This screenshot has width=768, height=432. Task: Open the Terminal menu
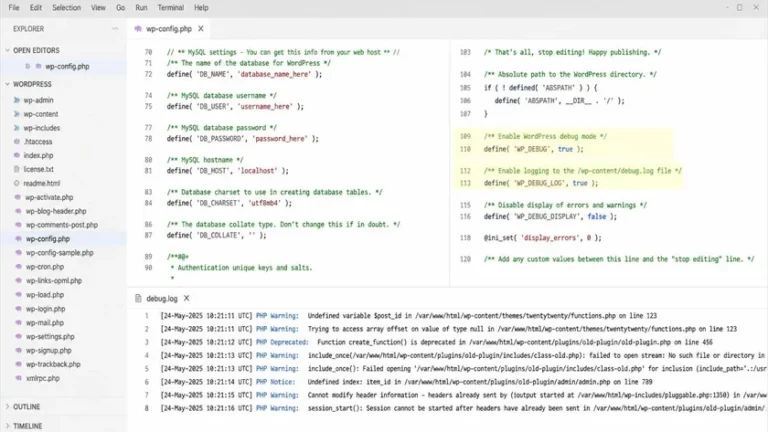170,8
